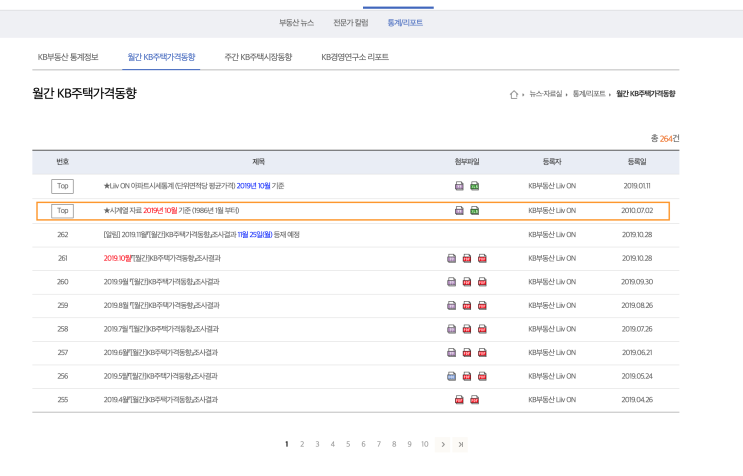Screen dimensions: 743x476
Task: Open purple attachment icon in row 260
Action: (452, 282)
